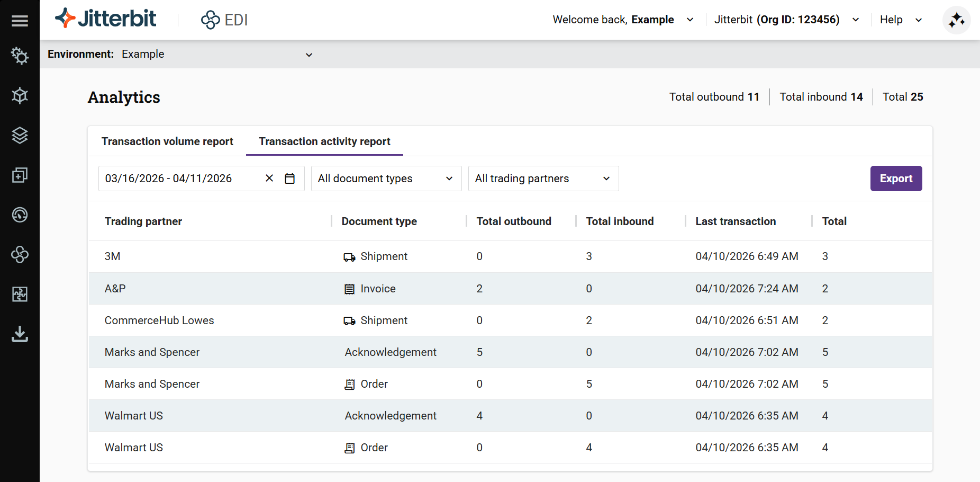Click the 04/10/2026 6:51 AM timestamp
980x482 pixels.
pos(747,320)
